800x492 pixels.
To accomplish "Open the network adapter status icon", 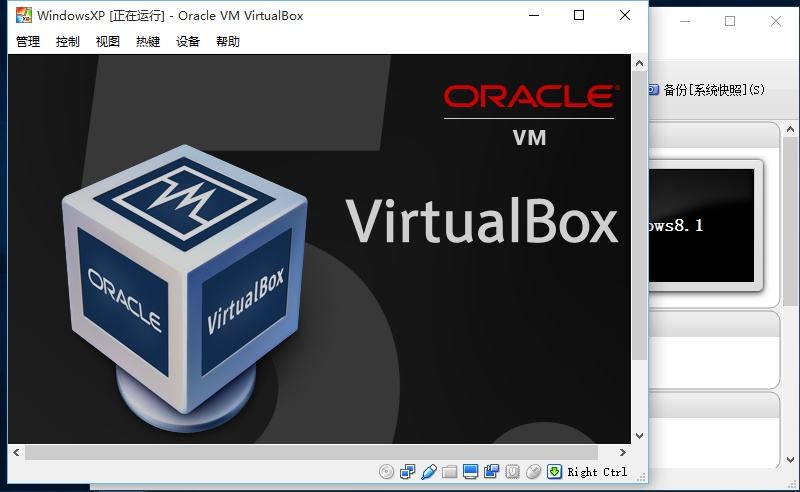I will (408, 472).
